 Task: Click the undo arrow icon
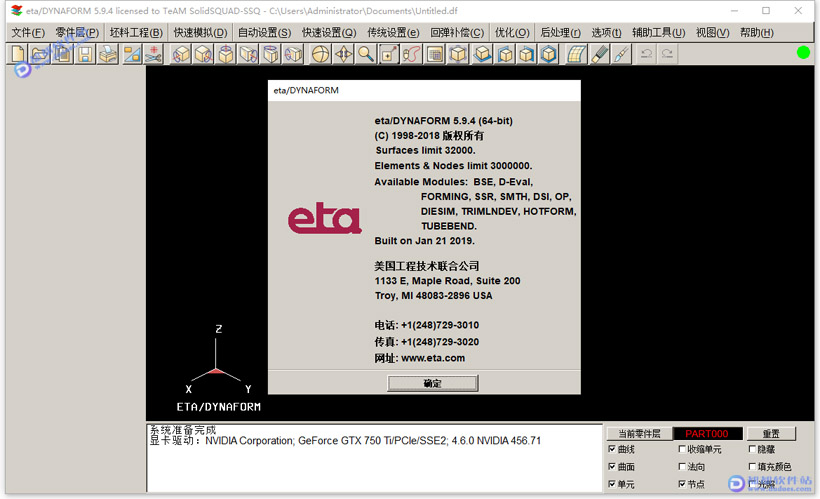click(x=646, y=54)
